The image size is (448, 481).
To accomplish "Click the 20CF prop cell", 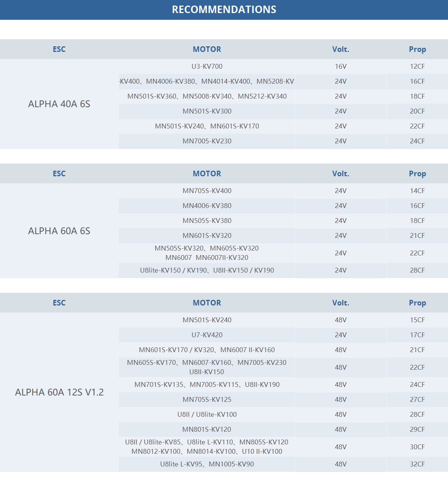I will (417, 111).
